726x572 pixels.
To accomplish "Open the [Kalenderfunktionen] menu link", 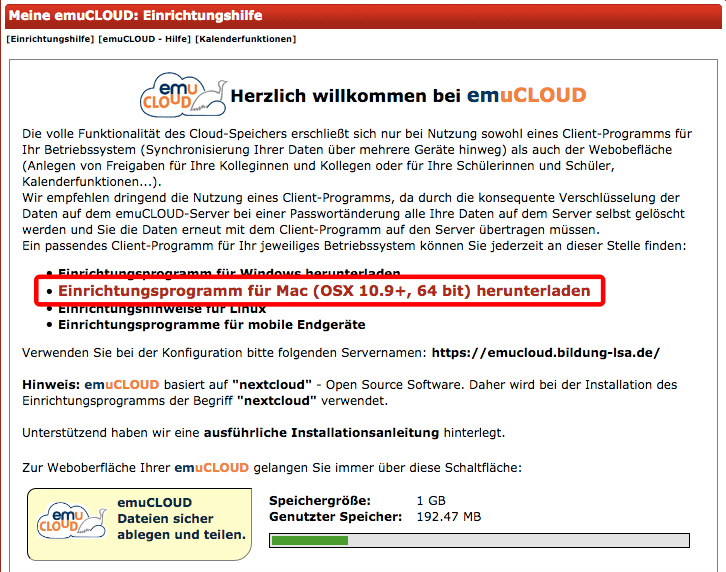I will (245, 39).
